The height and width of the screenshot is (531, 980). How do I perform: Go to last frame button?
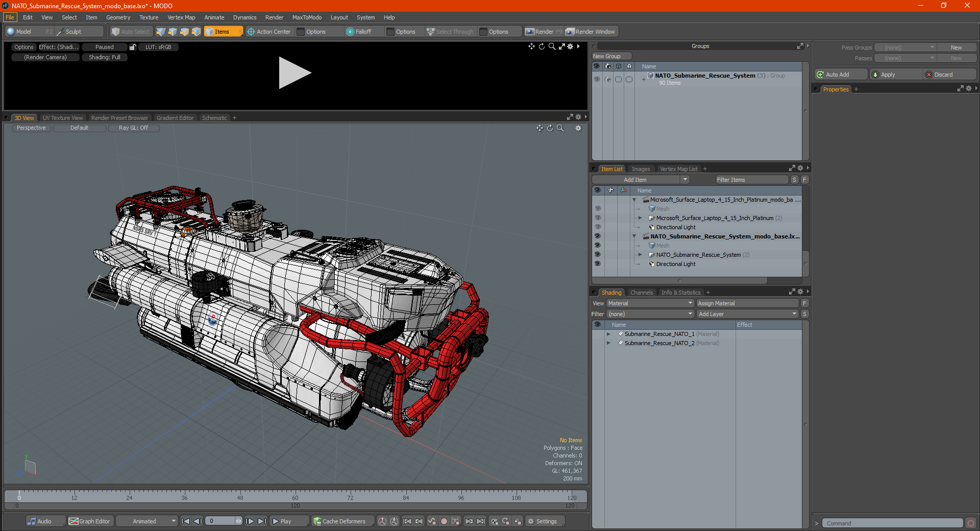[262, 521]
